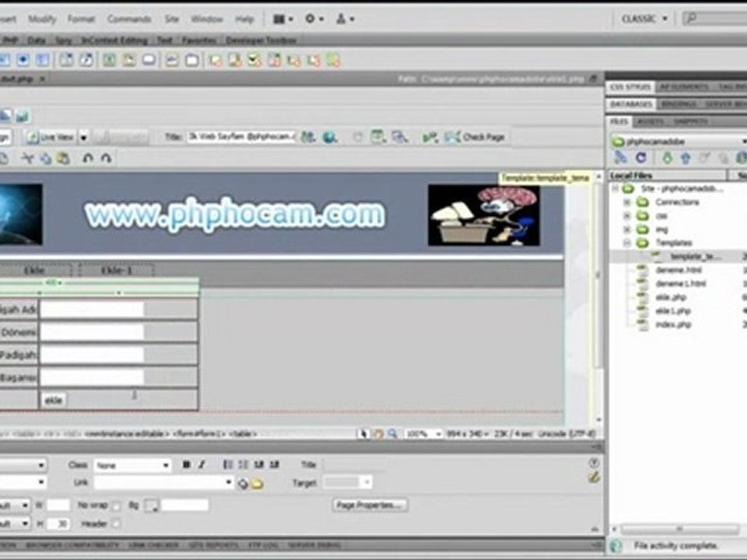The width and height of the screenshot is (747, 560).
Task: Click the unordered list icon in Properties
Action: pyautogui.click(x=228, y=465)
